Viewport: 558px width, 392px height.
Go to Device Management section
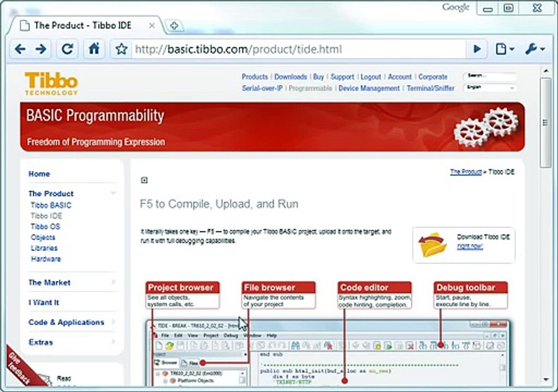[x=369, y=88]
